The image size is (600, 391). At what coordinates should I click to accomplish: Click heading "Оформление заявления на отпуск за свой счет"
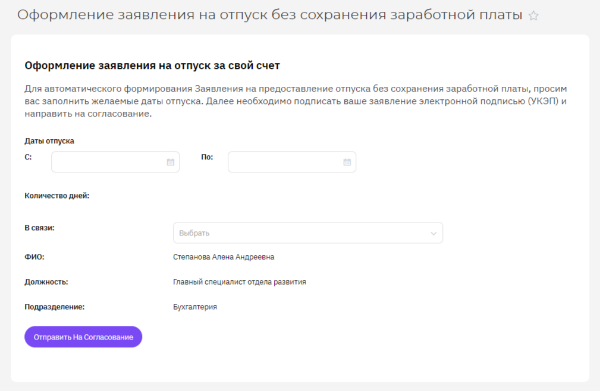tap(152, 65)
